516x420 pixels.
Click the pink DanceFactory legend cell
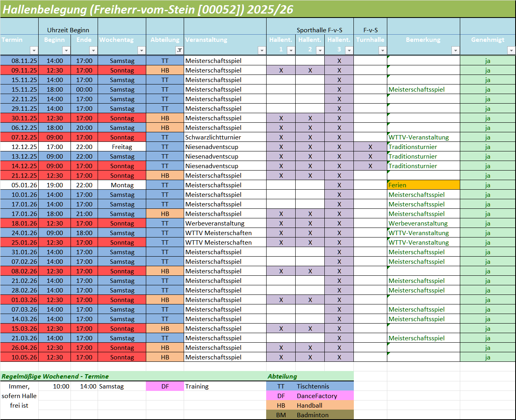pos(317,396)
